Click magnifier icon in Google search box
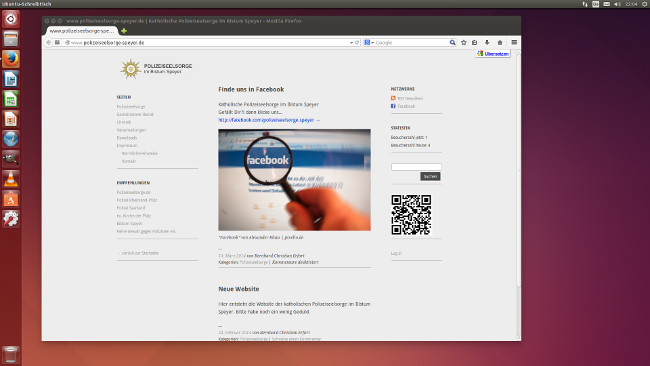 pos(452,42)
